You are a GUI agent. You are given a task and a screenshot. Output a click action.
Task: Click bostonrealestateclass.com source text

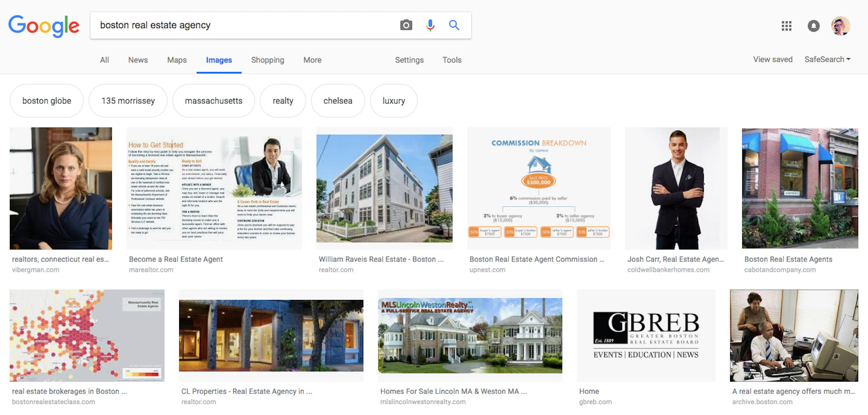click(53, 402)
